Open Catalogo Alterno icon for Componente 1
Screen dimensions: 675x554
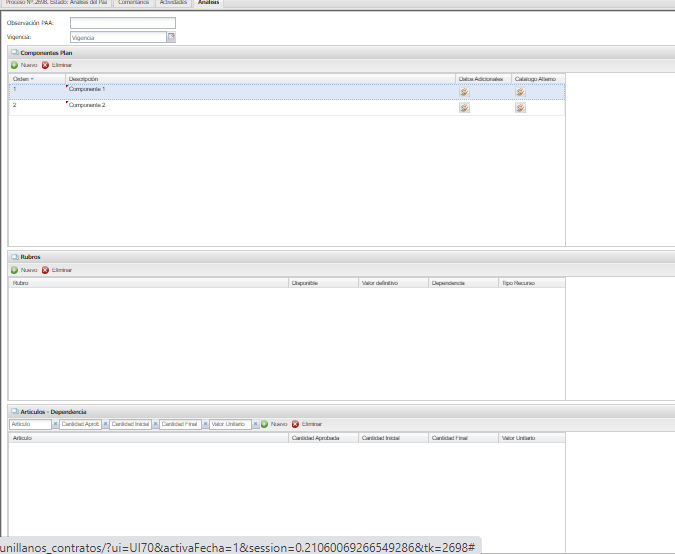tap(520, 92)
